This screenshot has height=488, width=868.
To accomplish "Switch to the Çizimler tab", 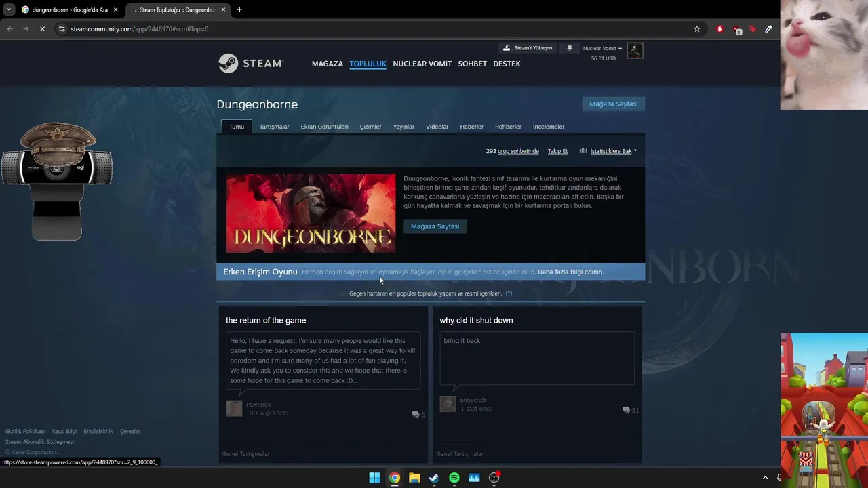I will click(x=370, y=127).
